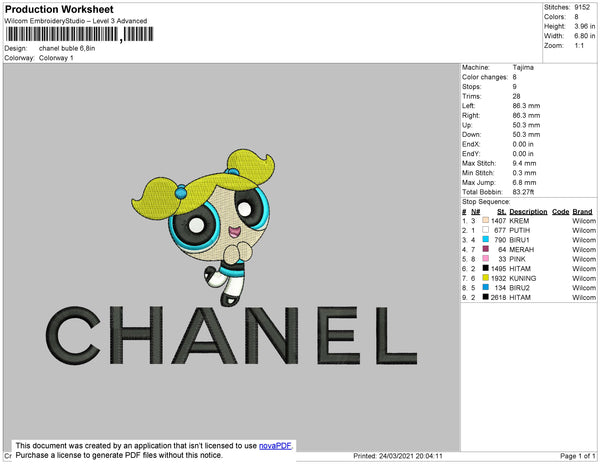
Task: Click the 'Colorway 1' value
Action: [x=56, y=58]
